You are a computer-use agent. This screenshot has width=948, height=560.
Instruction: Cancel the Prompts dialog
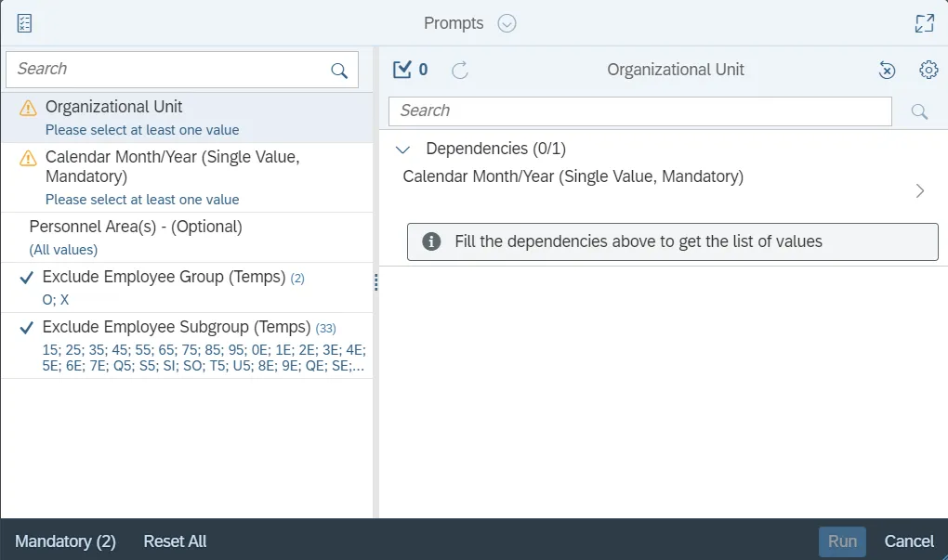[908, 541]
